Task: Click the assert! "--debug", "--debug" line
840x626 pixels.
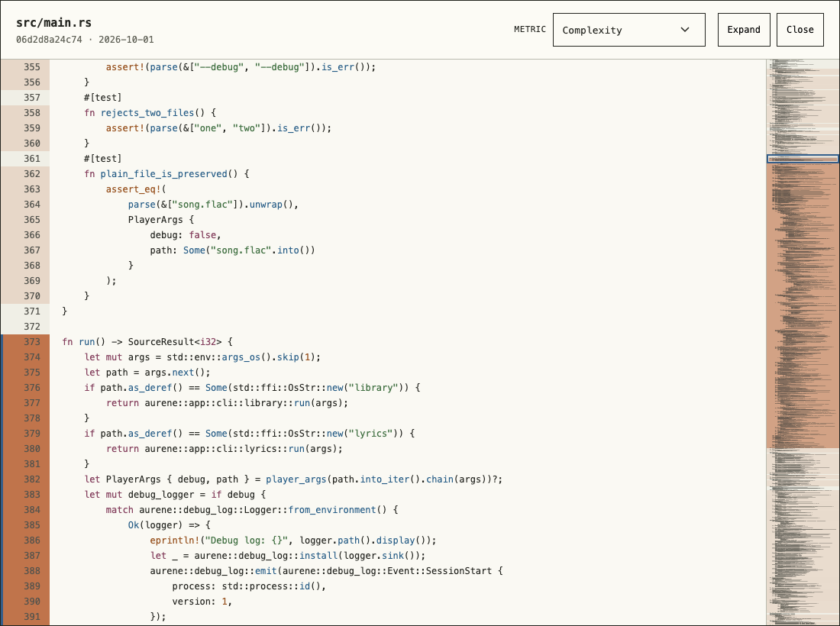Action: [241, 67]
